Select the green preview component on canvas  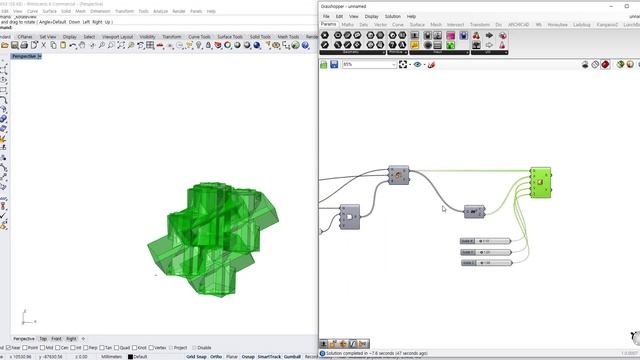coord(541,182)
